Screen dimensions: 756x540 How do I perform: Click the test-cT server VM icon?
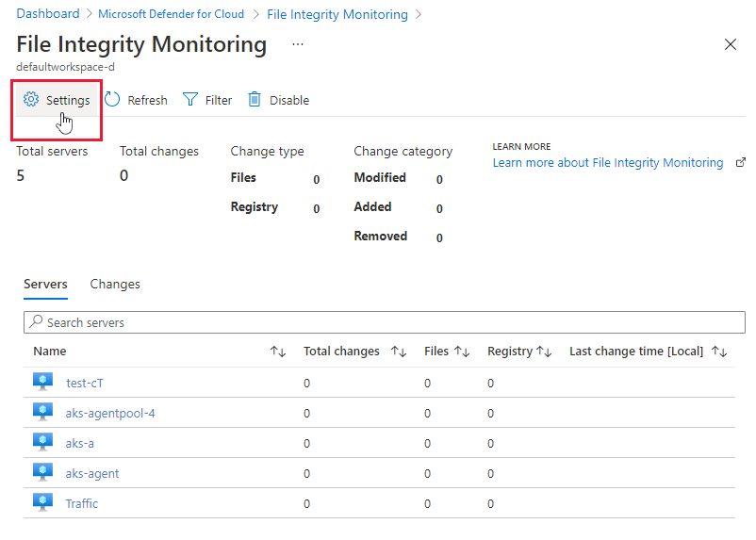(42, 382)
